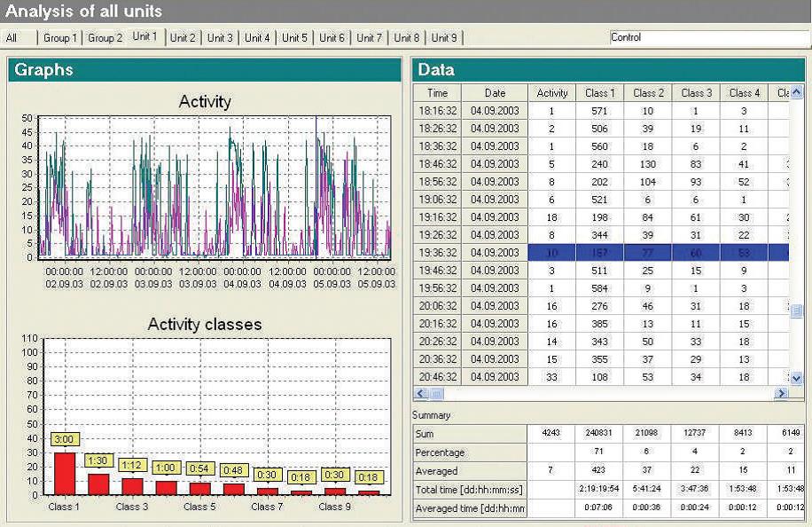Viewport: 812px width, 527px height.
Task: Click the Total time [dd:hh:mm:ss] row label
Action: (470, 490)
